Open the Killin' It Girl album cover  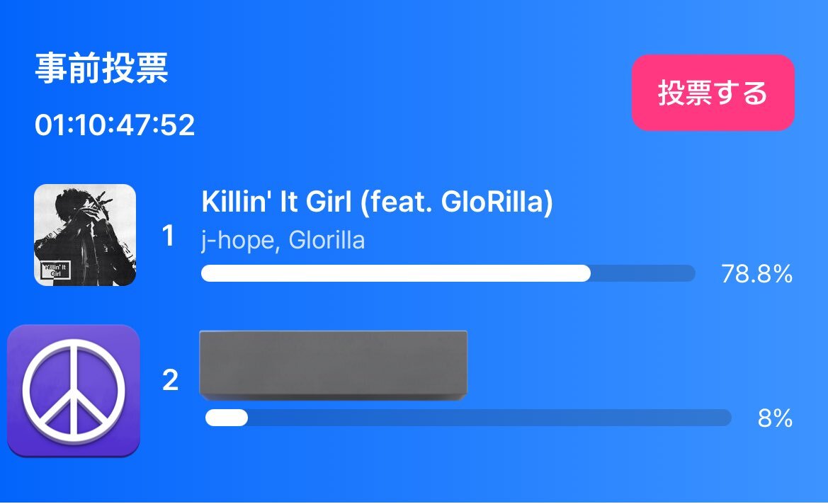[85, 235]
